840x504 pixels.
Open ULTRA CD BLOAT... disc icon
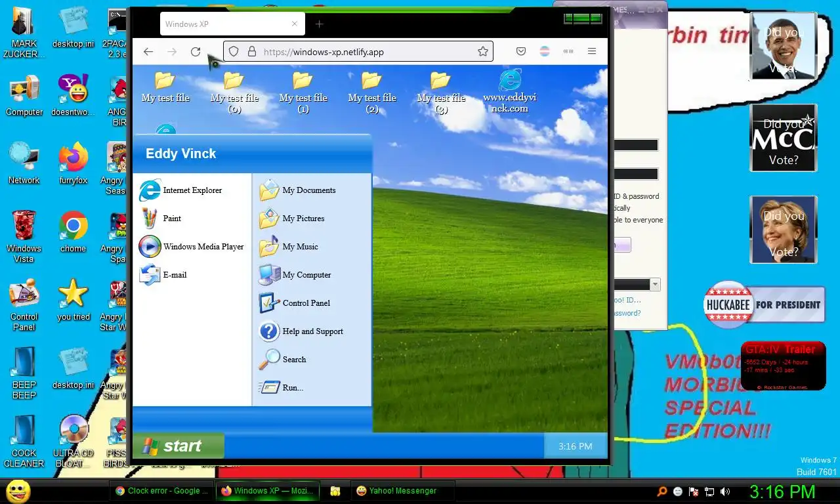(73, 441)
